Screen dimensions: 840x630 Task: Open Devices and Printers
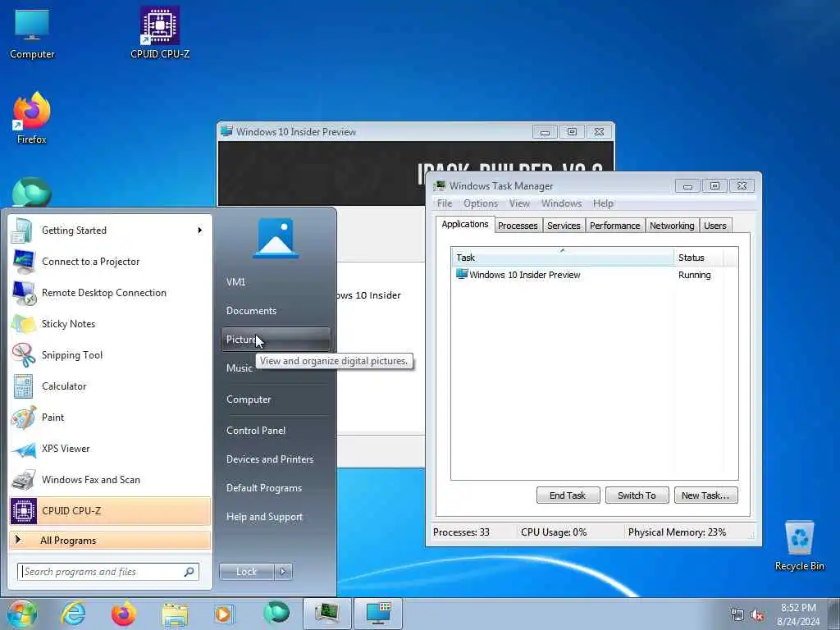pos(276,459)
